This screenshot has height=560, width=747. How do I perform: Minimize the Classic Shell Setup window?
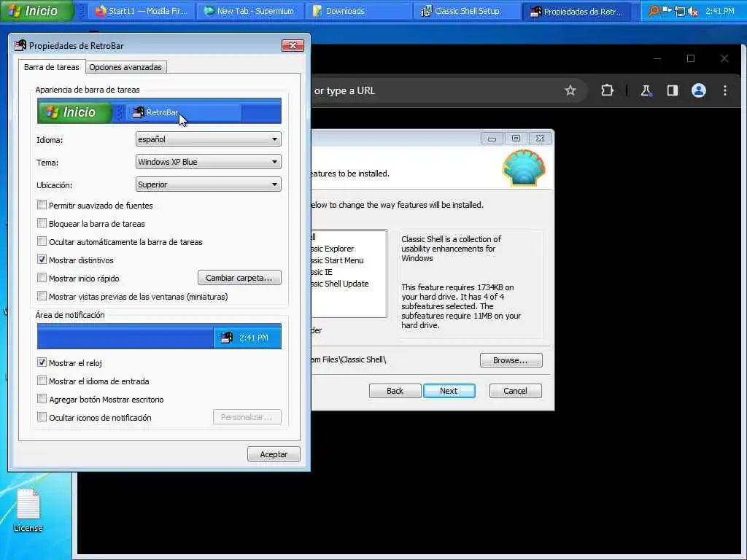(x=492, y=138)
